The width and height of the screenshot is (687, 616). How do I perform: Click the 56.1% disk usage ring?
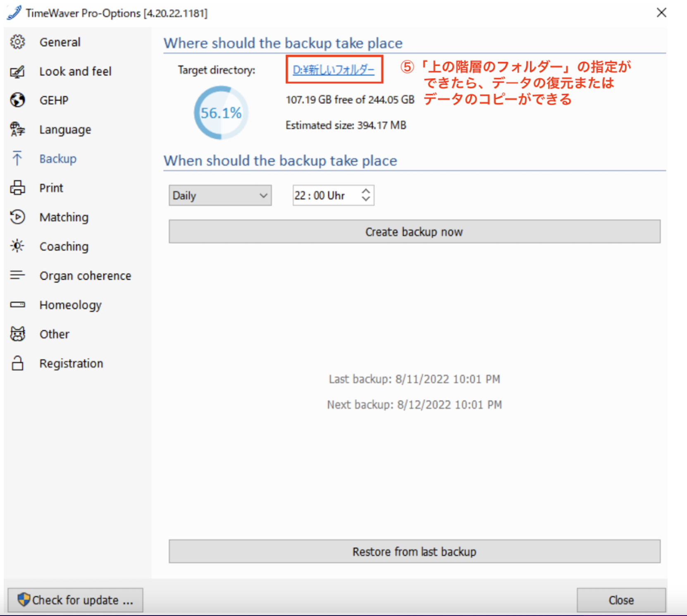click(x=221, y=112)
